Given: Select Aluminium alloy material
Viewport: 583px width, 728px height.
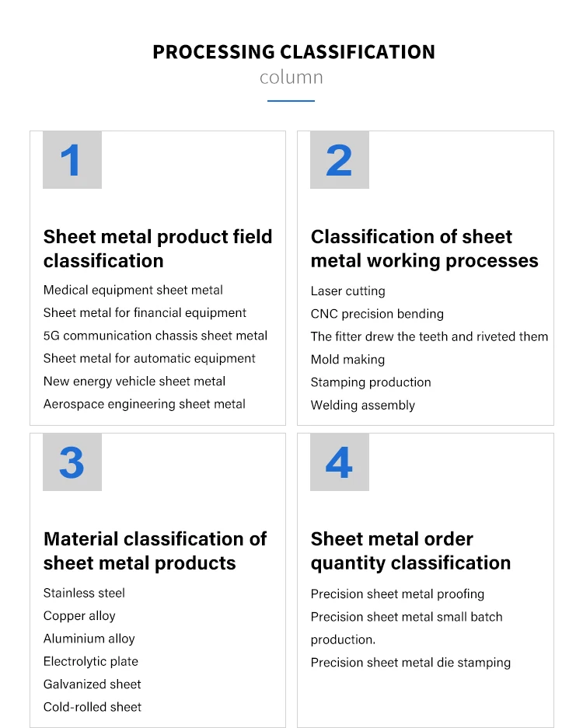Looking at the screenshot, I should tap(89, 639).
